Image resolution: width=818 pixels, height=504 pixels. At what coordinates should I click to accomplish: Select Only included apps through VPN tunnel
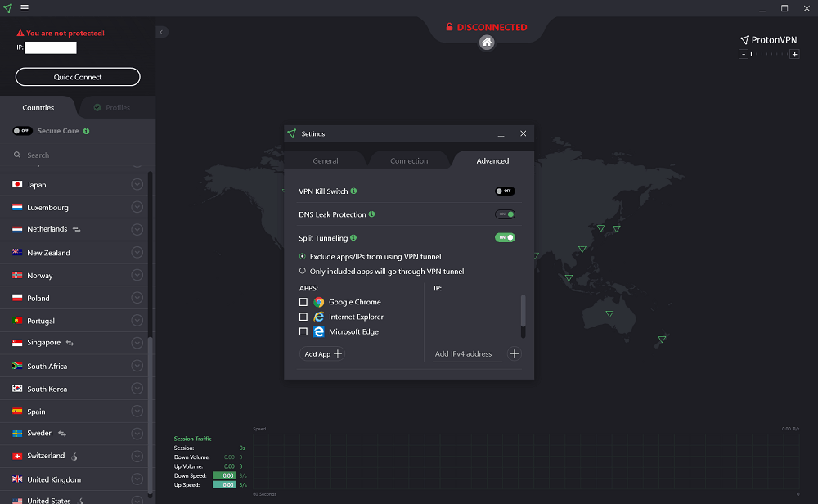(x=303, y=271)
